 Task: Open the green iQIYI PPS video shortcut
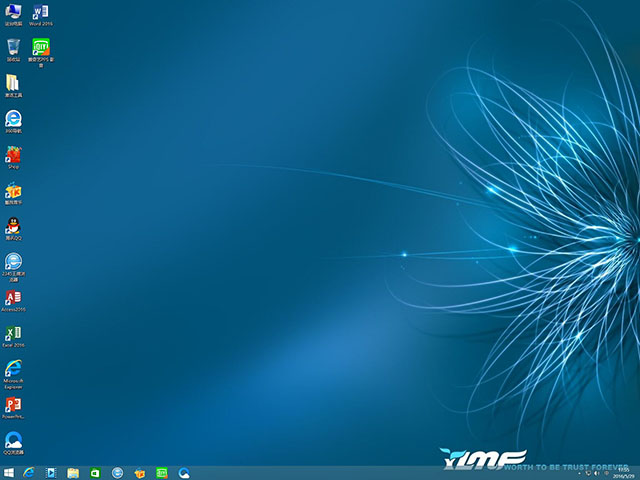pyautogui.click(x=41, y=48)
